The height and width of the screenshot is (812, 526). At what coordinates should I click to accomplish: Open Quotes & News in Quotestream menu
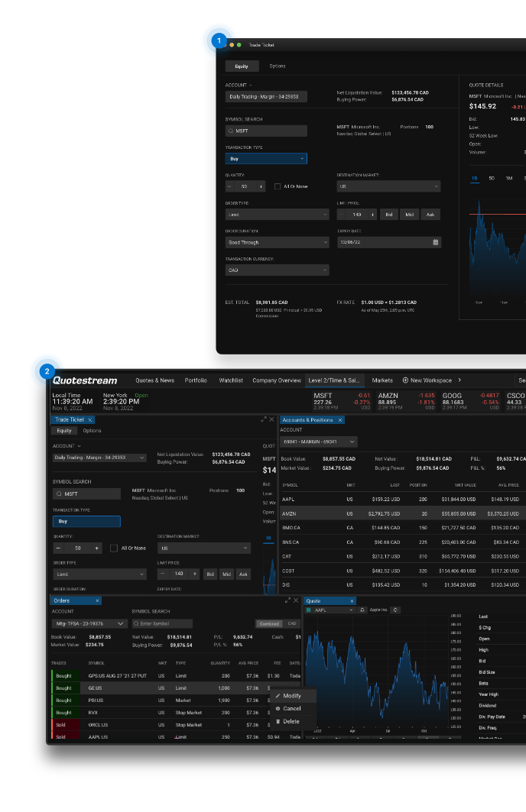155,380
